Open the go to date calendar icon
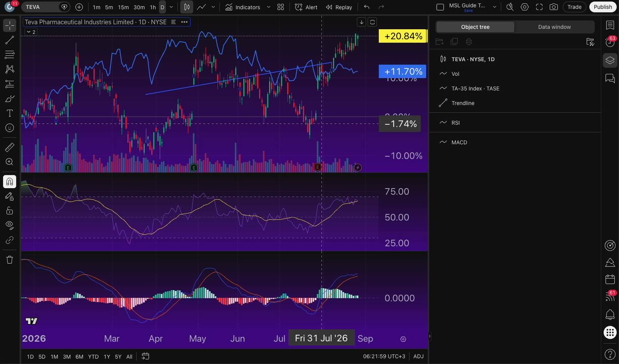 click(145, 356)
